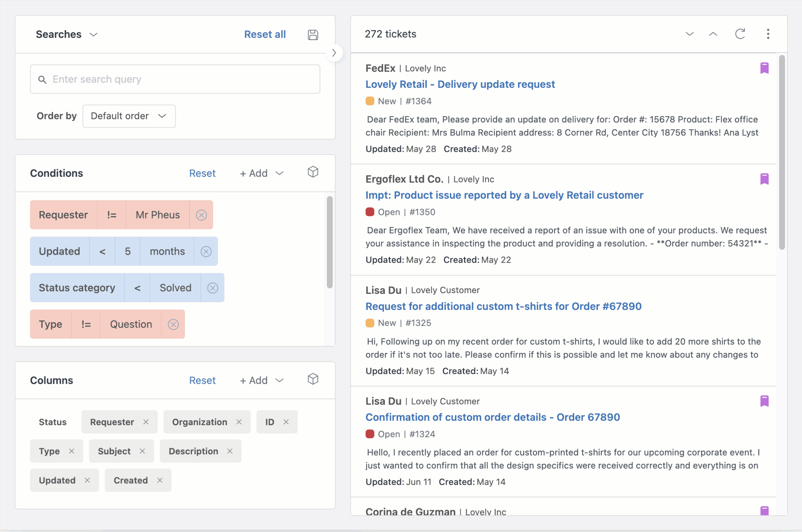Collapse the sidebar with the chevron arrow handle
The height and width of the screenshot is (532, 802).
click(x=334, y=53)
